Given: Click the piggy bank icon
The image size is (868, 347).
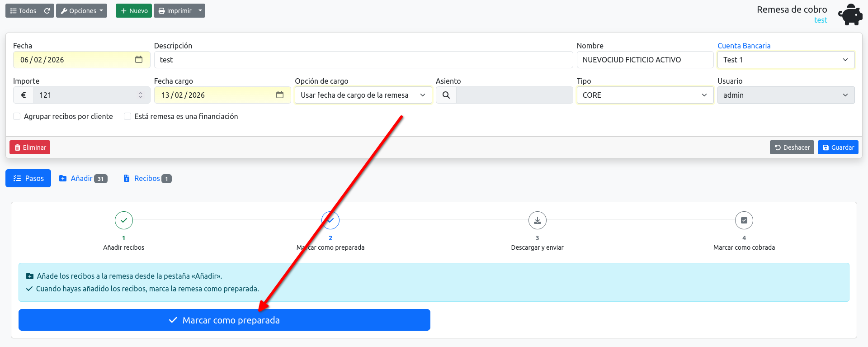Looking at the screenshot, I should [x=850, y=14].
